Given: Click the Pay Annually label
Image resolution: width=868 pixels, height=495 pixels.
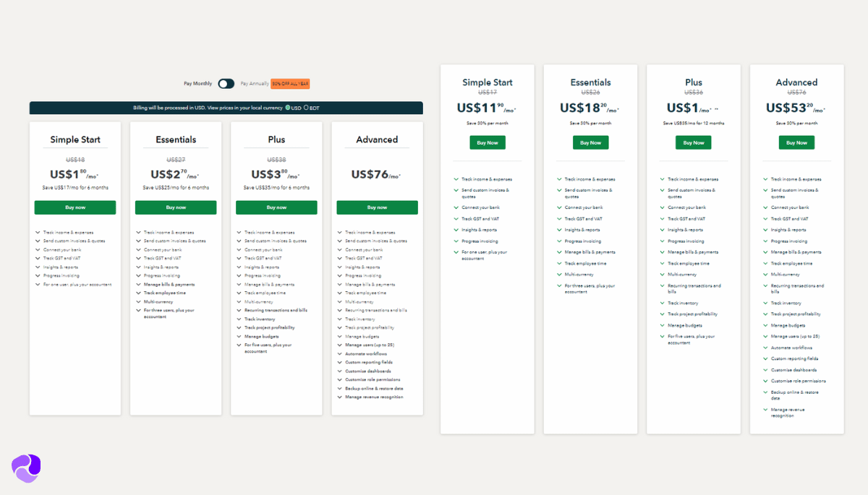Looking at the screenshot, I should (x=255, y=84).
